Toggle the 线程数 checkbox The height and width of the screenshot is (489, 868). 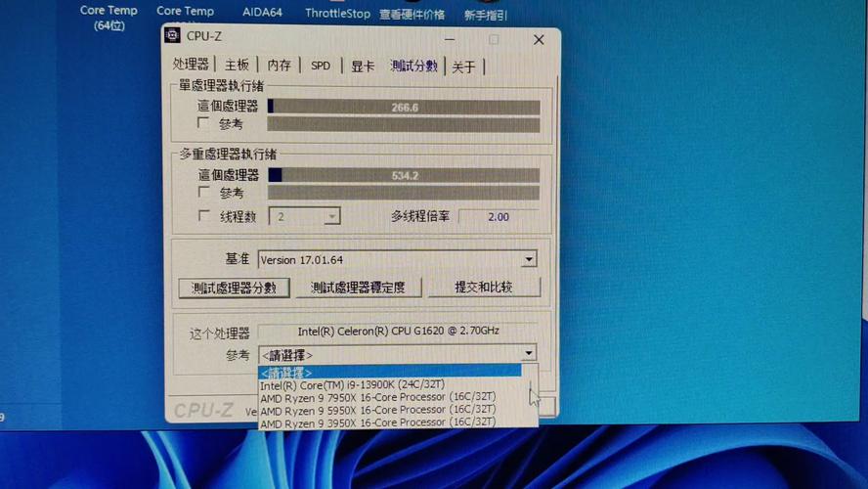coord(204,215)
